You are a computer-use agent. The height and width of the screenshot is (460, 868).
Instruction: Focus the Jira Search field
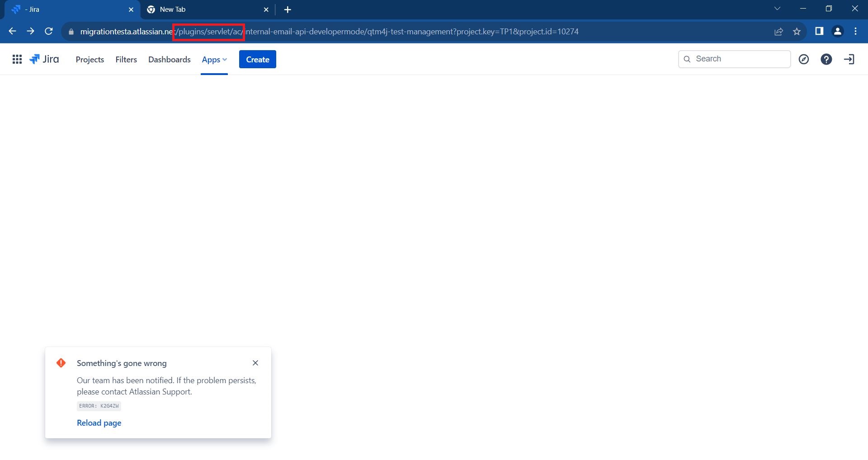[x=734, y=59]
